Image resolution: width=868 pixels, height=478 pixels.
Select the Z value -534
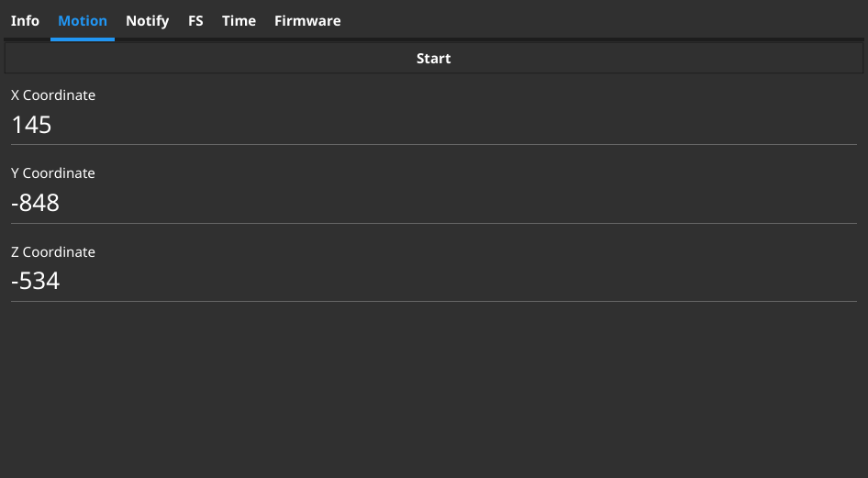point(35,281)
